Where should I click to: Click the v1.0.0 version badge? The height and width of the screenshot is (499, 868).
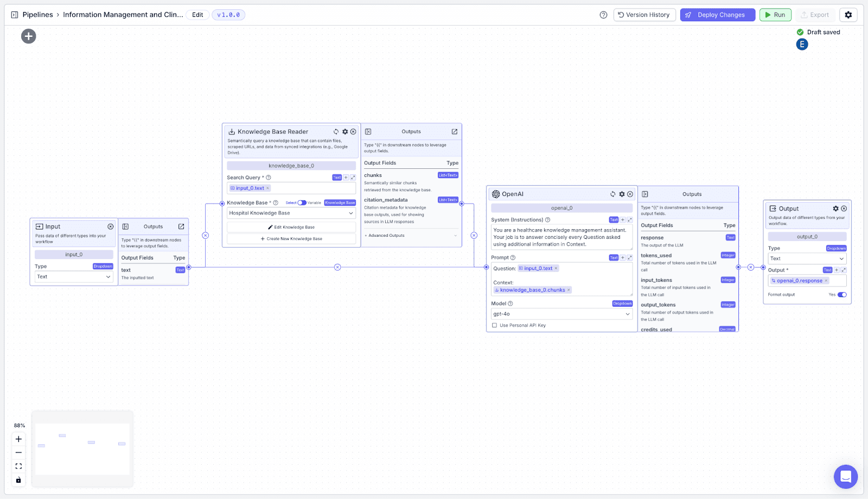tap(228, 15)
